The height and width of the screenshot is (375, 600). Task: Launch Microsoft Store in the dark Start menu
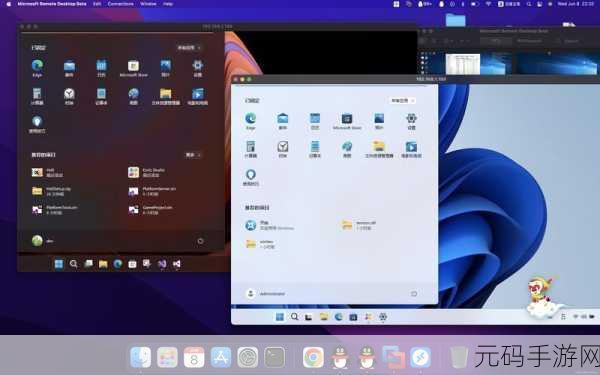pos(133,68)
